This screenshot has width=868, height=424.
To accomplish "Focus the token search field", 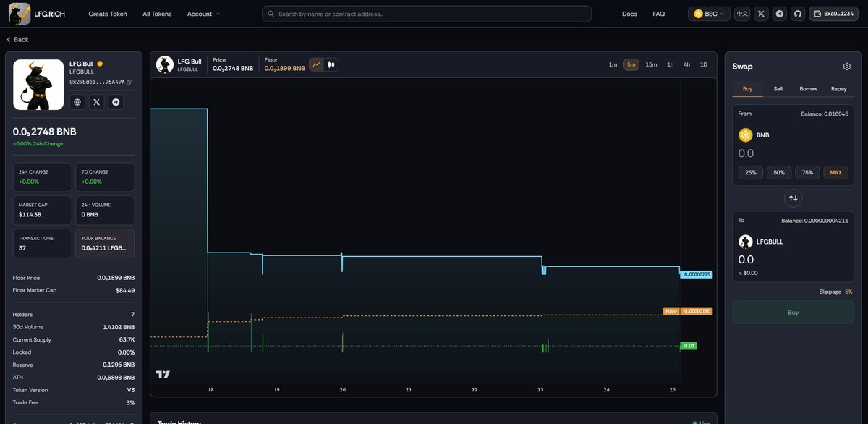I will (427, 14).
